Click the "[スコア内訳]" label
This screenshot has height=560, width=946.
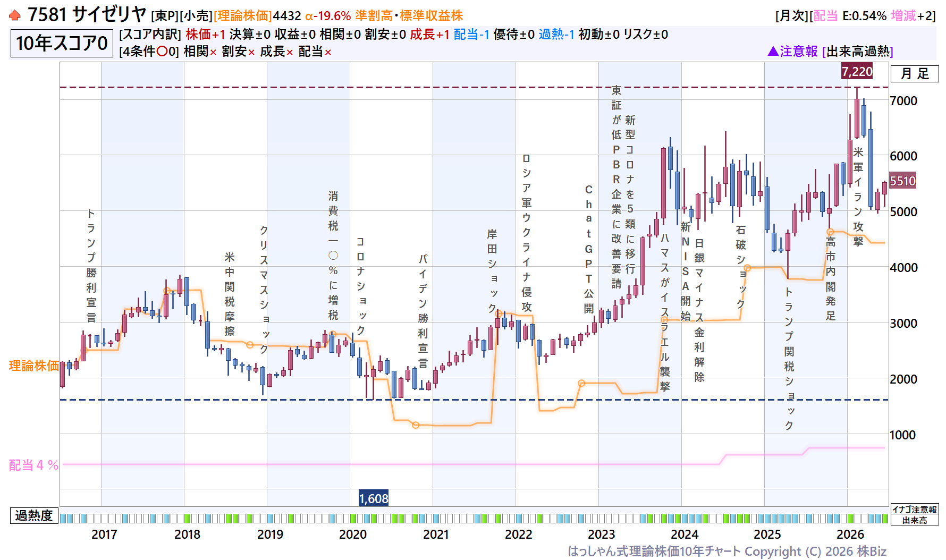pos(150,35)
